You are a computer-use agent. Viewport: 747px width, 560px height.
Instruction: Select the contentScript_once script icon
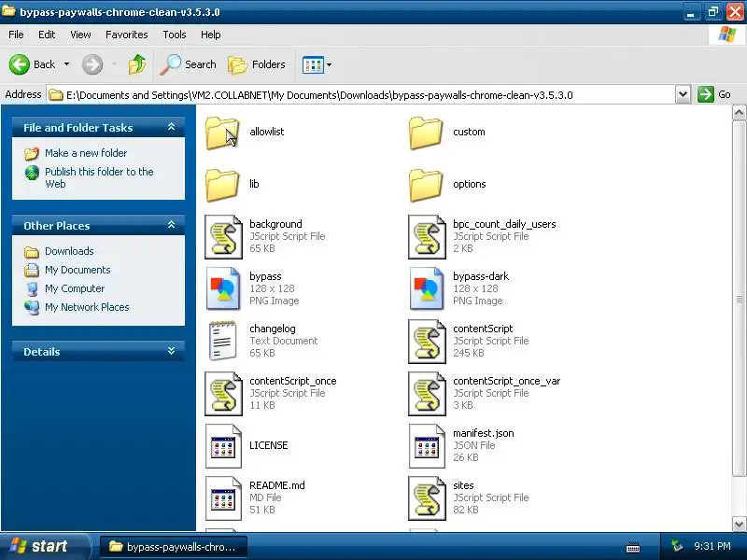tap(223, 394)
